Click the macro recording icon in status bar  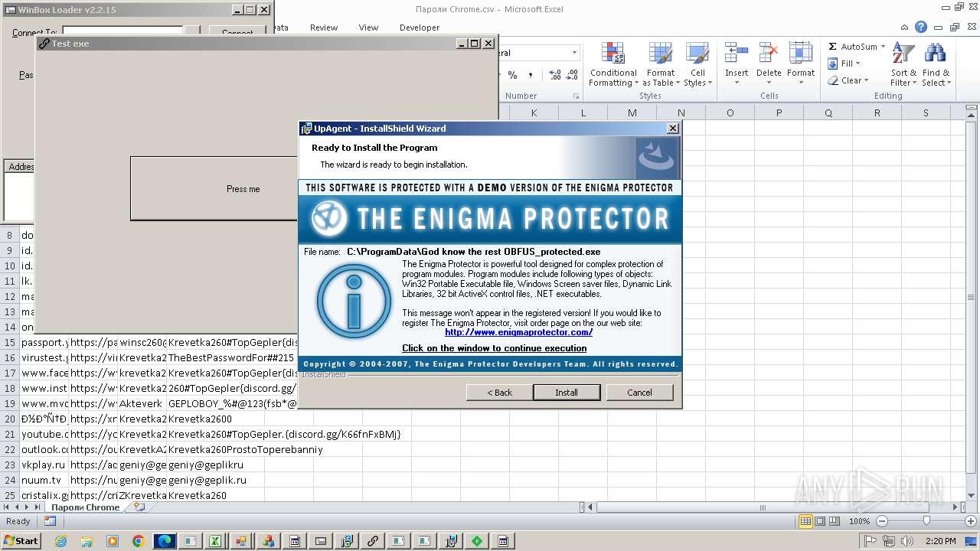point(50,521)
